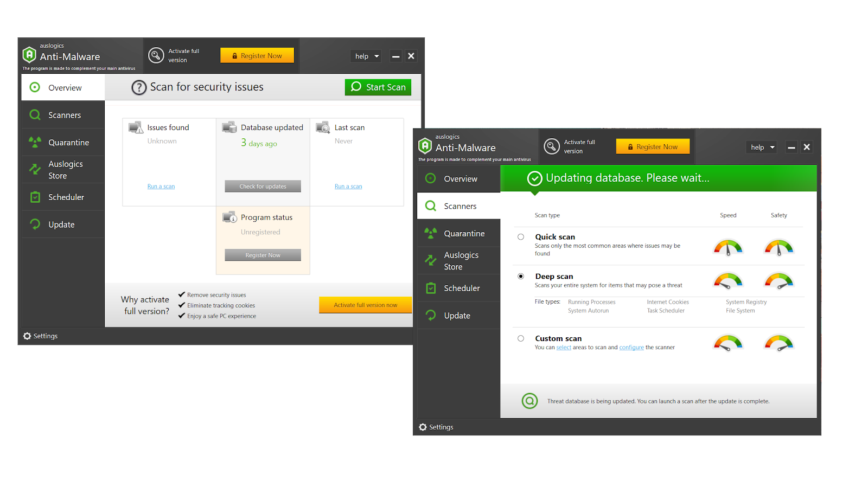The width and height of the screenshot is (868, 481).
Task: Click File System file type
Action: tap(741, 311)
